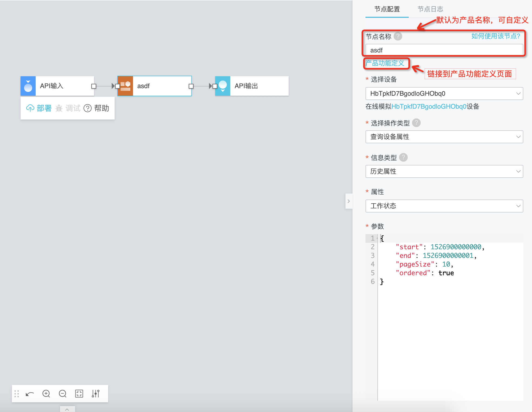Expand the 历史属性 information type dropdown
The width and height of the screenshot is (532, 412).
point(444,171)
